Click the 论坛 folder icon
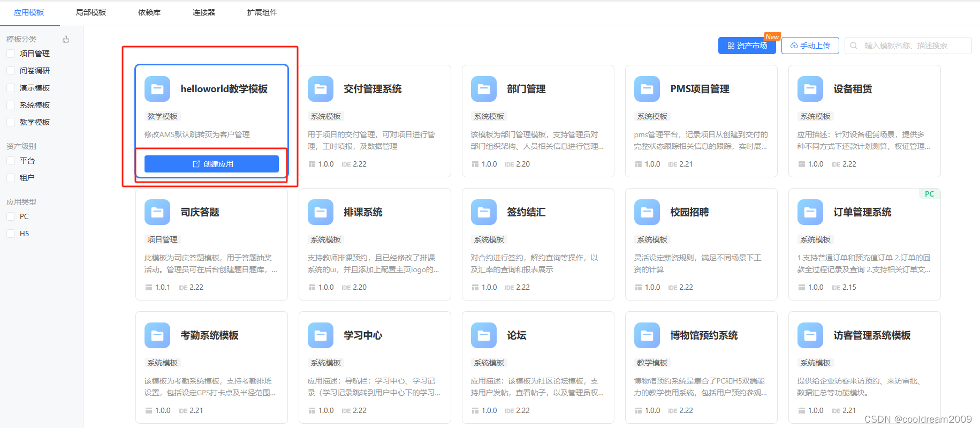 click(x=484, y=335)
